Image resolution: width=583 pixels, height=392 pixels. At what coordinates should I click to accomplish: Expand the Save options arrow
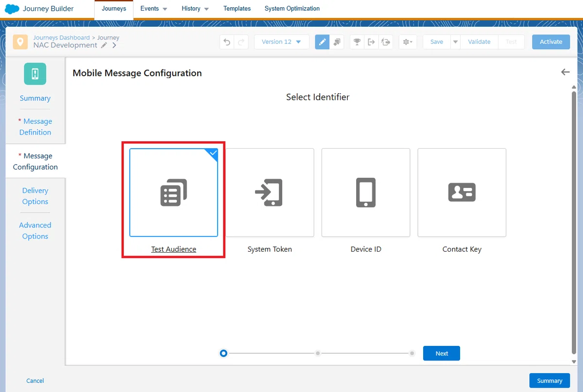tap(455, 42)
